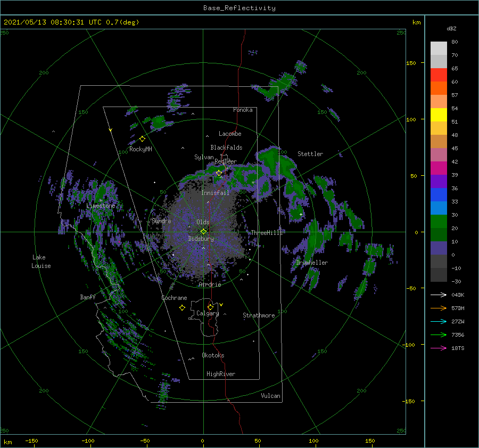Click the Ponoka town label
The height and width of the screenshot is (448, 479).
tap(243, 110)
